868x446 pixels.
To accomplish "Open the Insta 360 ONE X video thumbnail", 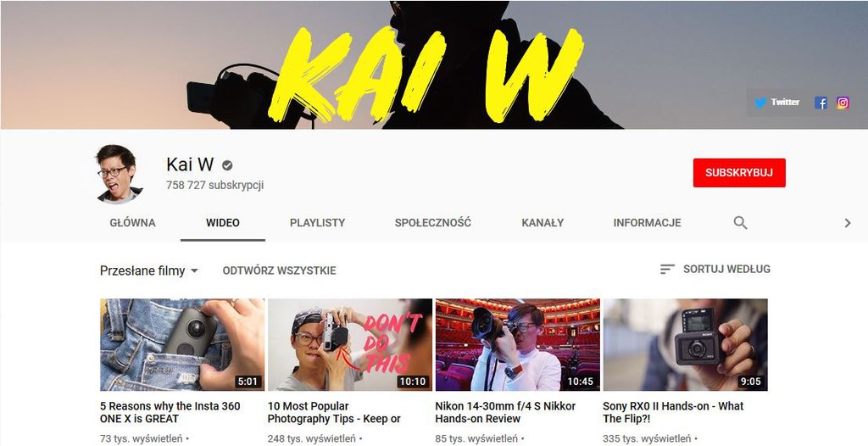I will (182, 344).
